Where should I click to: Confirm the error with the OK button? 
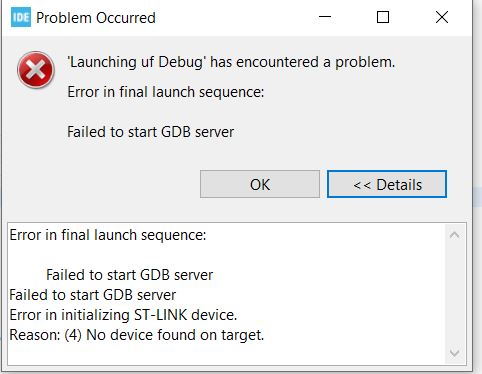tap(260, 184)
